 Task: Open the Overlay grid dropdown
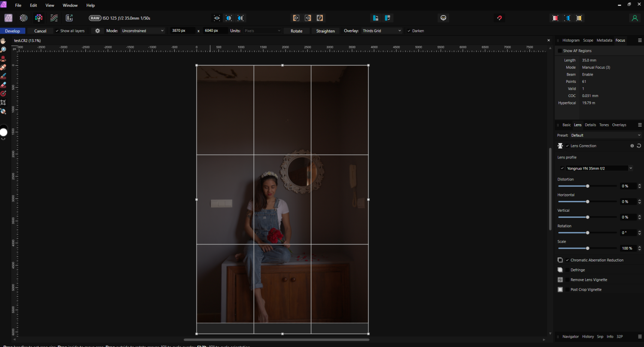point(381,30)
